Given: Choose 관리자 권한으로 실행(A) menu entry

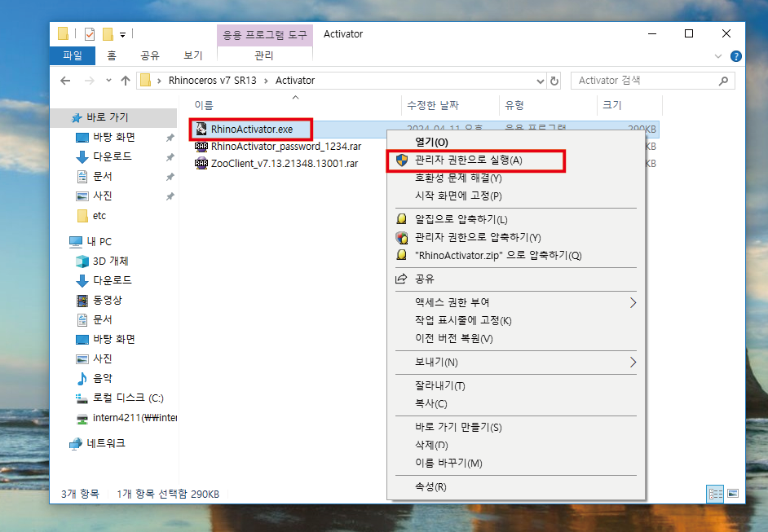Looking at the screenshot, I should (516, 160).
